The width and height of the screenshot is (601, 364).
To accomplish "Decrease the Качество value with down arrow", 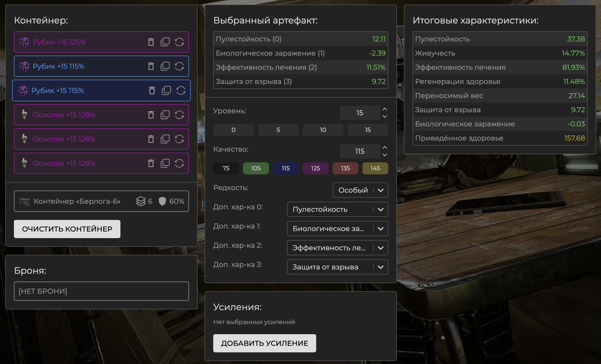I will (385, 155).
